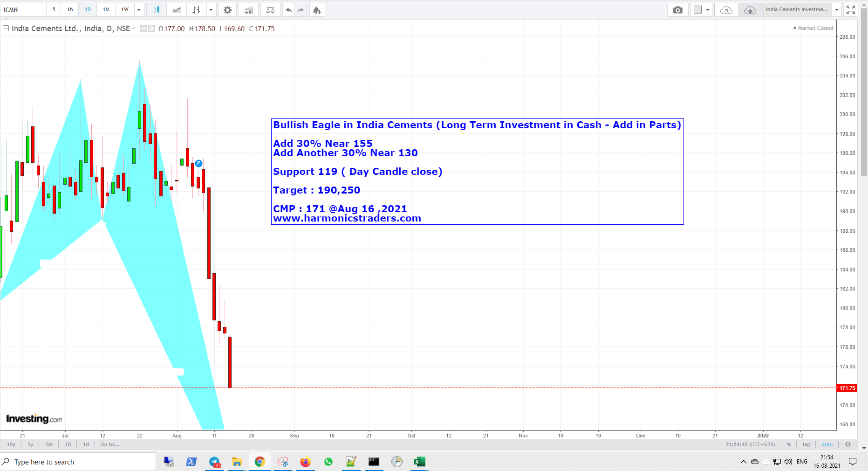This screenshot has height=471, width=868.
Task: Click the Windows search box
Action: tap(78, 462)
